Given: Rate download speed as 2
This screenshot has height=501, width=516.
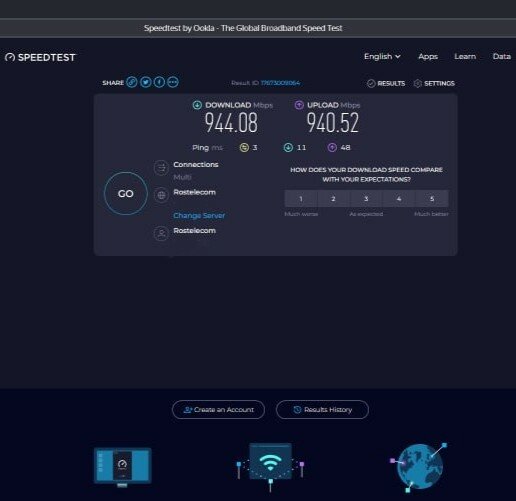Looking at the screenshot, I should (x=333, y=199).
